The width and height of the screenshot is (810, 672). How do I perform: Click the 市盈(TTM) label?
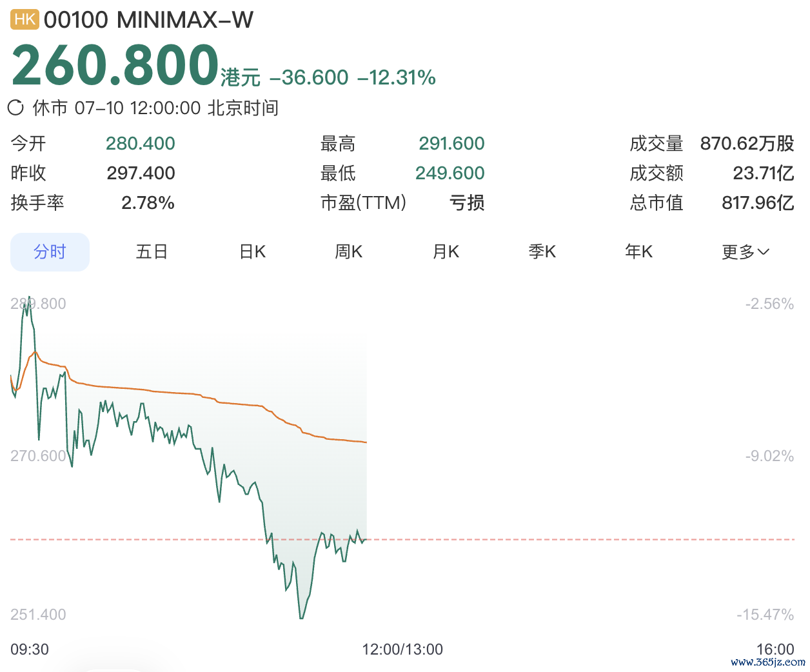click(364, 203)
